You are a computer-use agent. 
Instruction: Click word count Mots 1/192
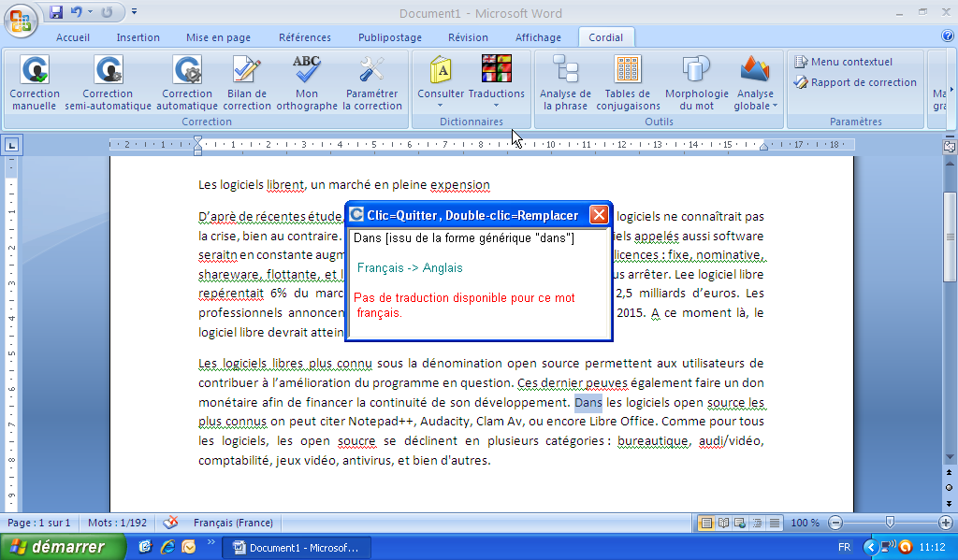(117, 523)
